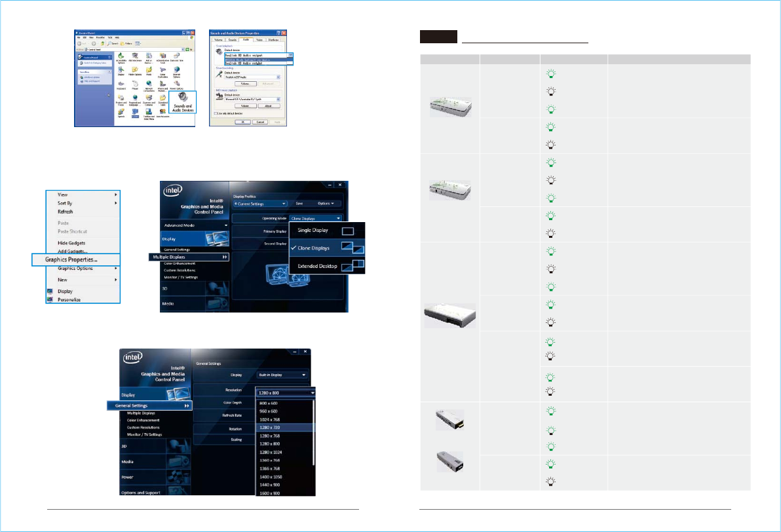Open Scheduled Tasks icon
Image resolution: width=781 pixels, height=532 pixels.
[x=163, y=100]
